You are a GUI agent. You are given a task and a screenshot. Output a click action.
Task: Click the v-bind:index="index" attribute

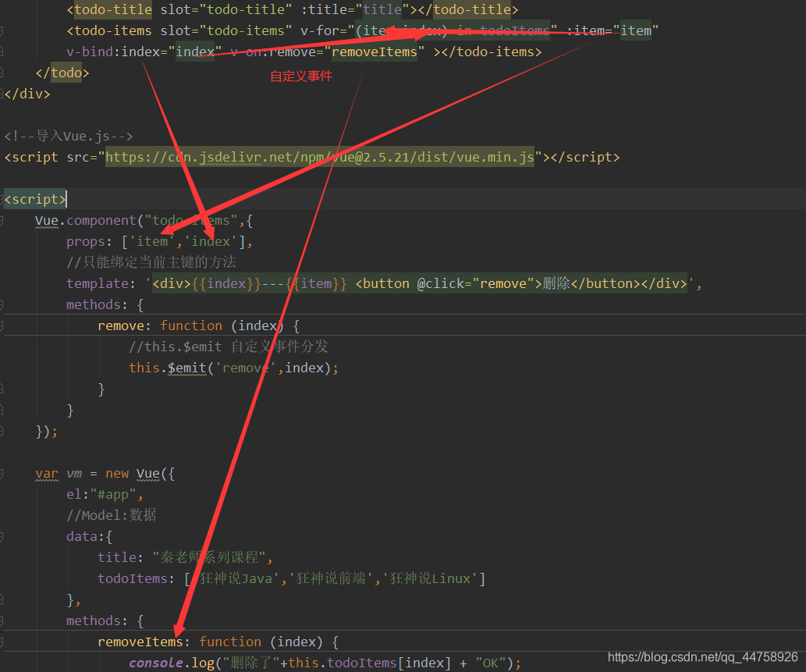(144, 52)
